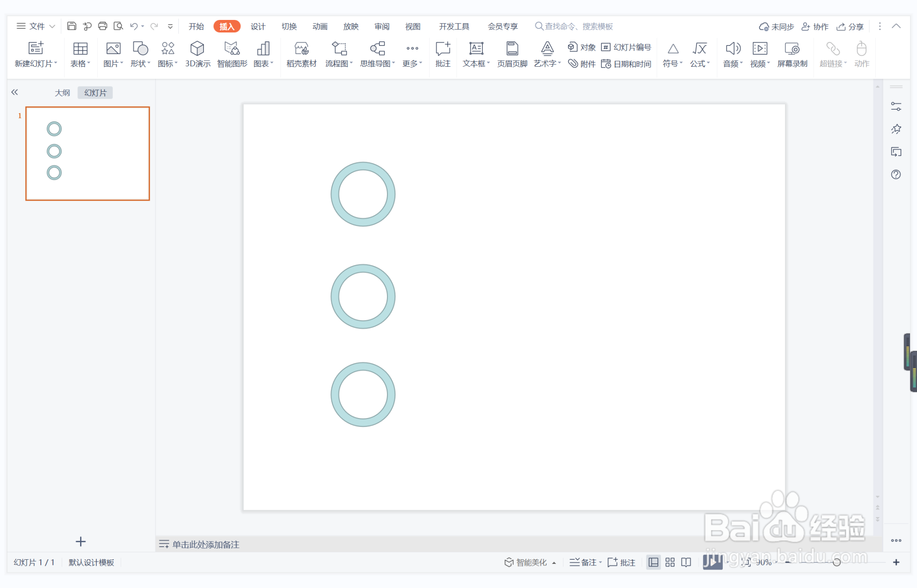Insert a 批注 comment from the ribbon
917x588 pixels.
coord(443,54)
